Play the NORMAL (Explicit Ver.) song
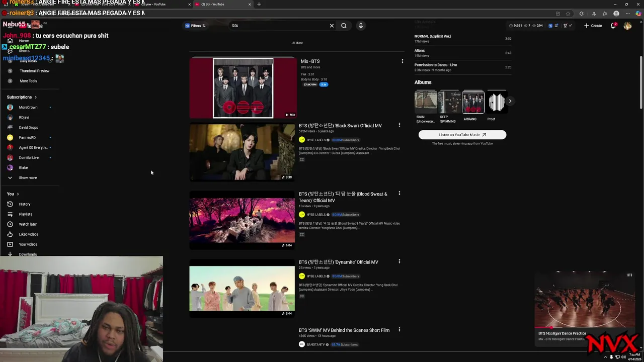Screen dimensions: 644x362 pyautogui.click(x=463, y=38)
